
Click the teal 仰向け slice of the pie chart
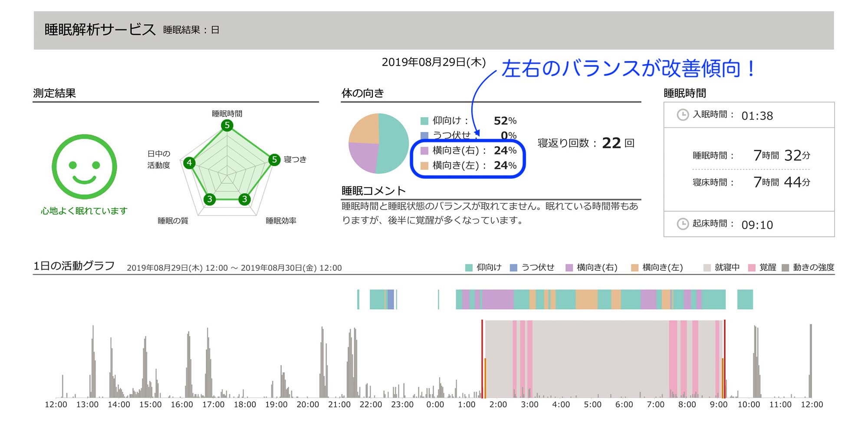pos(395,143)
